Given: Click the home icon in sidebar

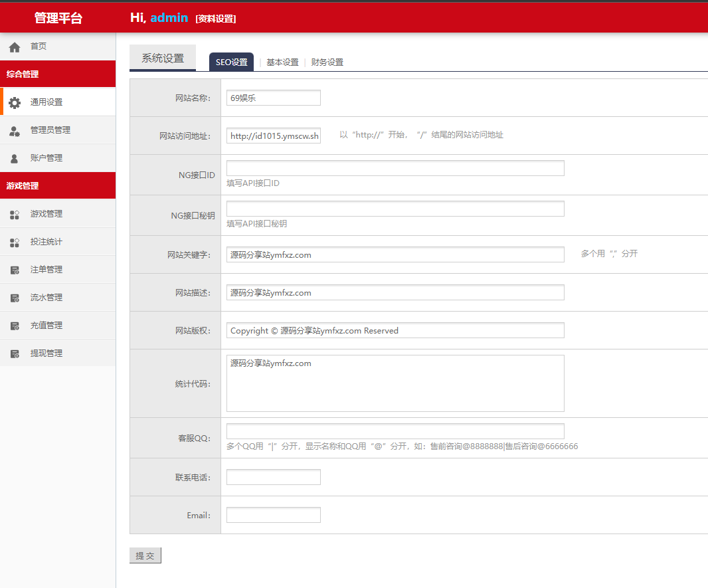Looking at the screenshot, I should point(15,47).
